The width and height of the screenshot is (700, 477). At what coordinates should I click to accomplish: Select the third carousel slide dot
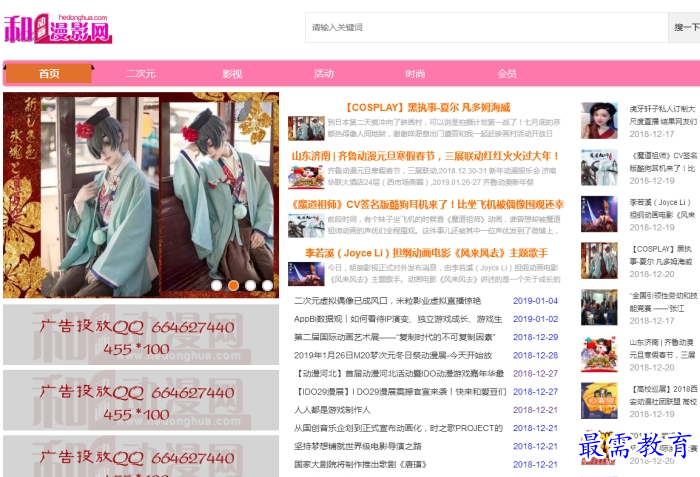(250, 285)
